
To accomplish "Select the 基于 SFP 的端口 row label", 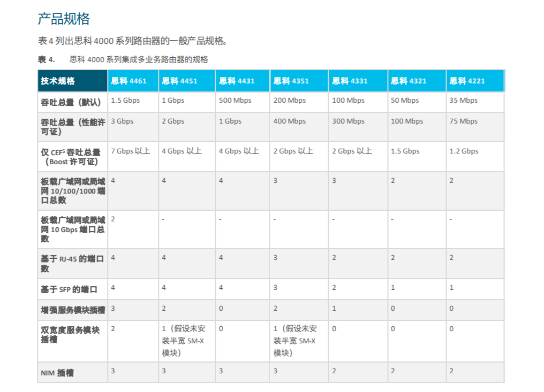I will coord(69,289).
